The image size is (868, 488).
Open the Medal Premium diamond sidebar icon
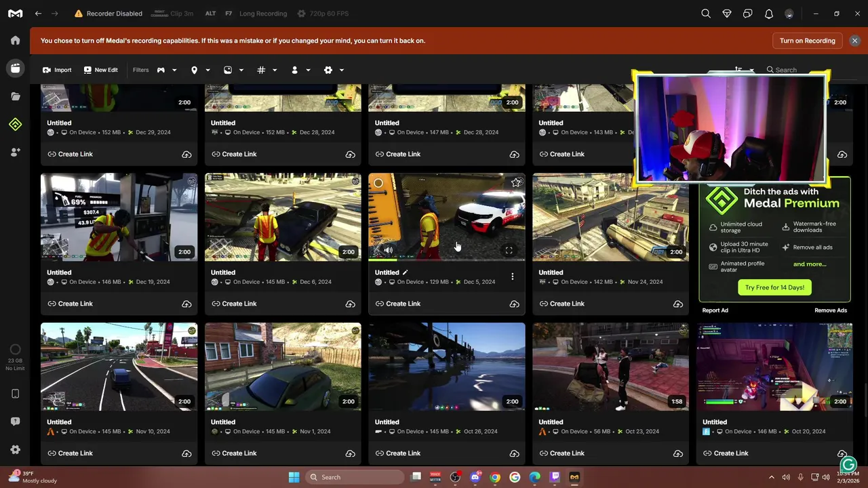point(15,124)
